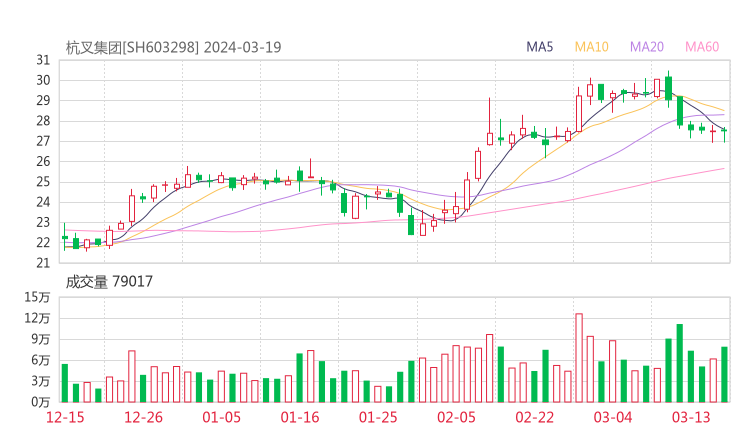The image size is (740, 440).
Task: Click the 9万 volume axis label
Action: pyautogui.click(x=41, y=339)
